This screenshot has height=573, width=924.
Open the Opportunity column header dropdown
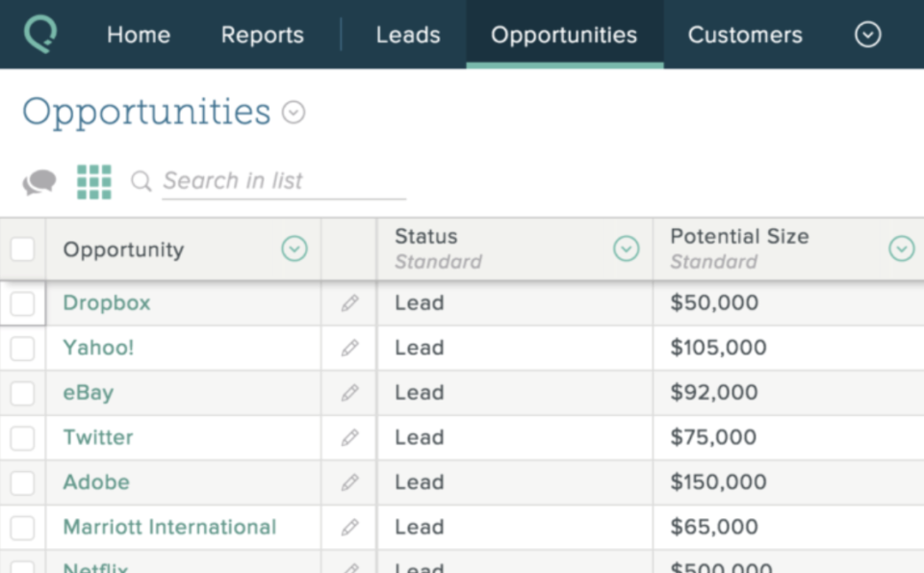(x=295, y=248)
